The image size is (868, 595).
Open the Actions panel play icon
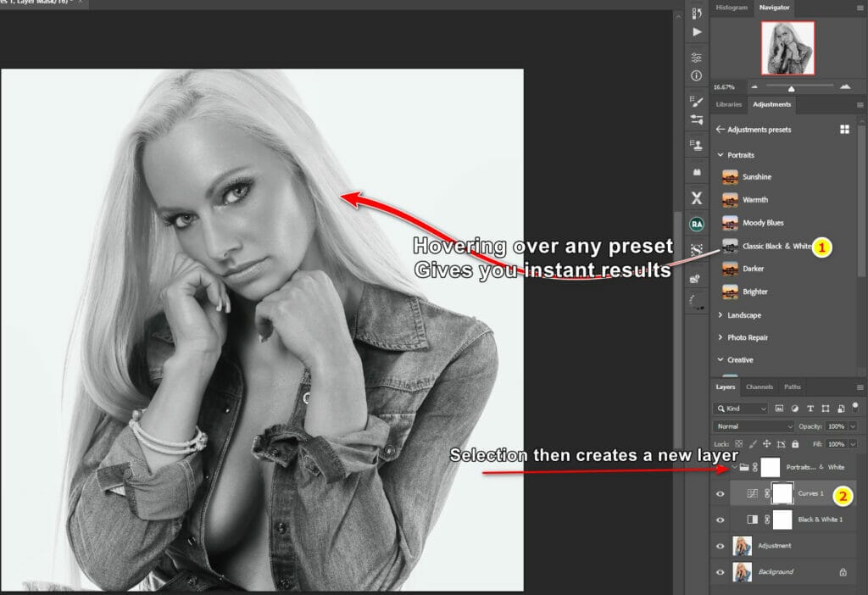click(x=697, y=32)
